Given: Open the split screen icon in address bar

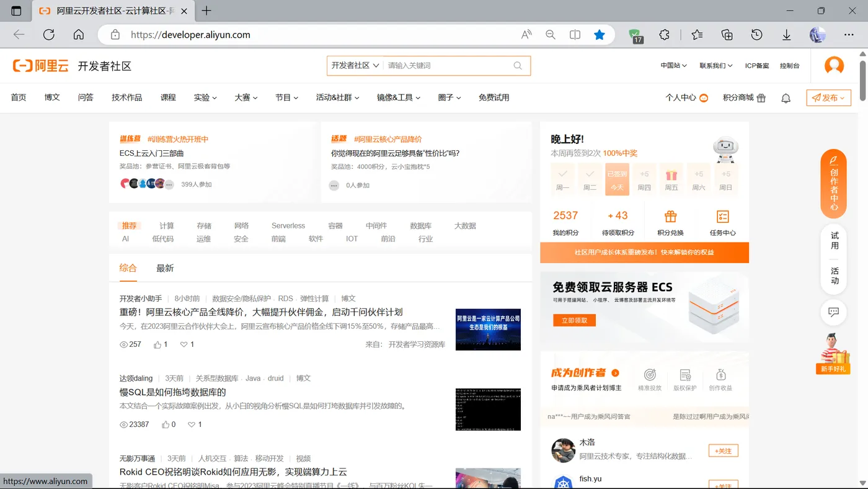Looking at the screenshot, I should 575,35.
